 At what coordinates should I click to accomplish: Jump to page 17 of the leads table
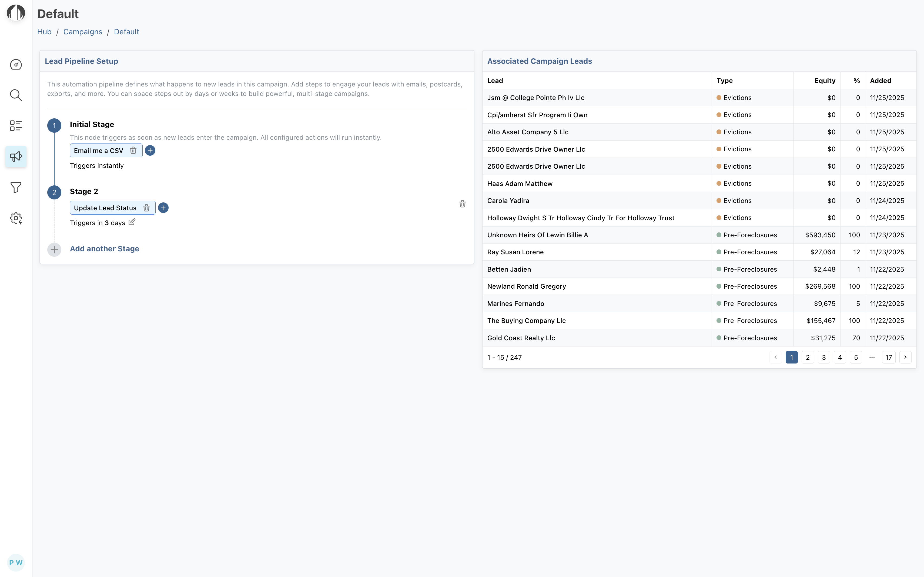(889, 357)
